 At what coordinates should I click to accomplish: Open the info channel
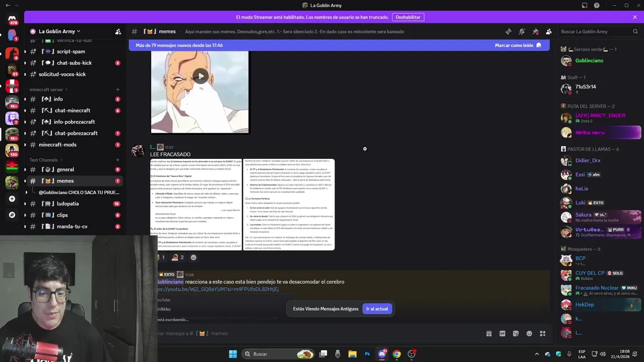click(75, 99)
